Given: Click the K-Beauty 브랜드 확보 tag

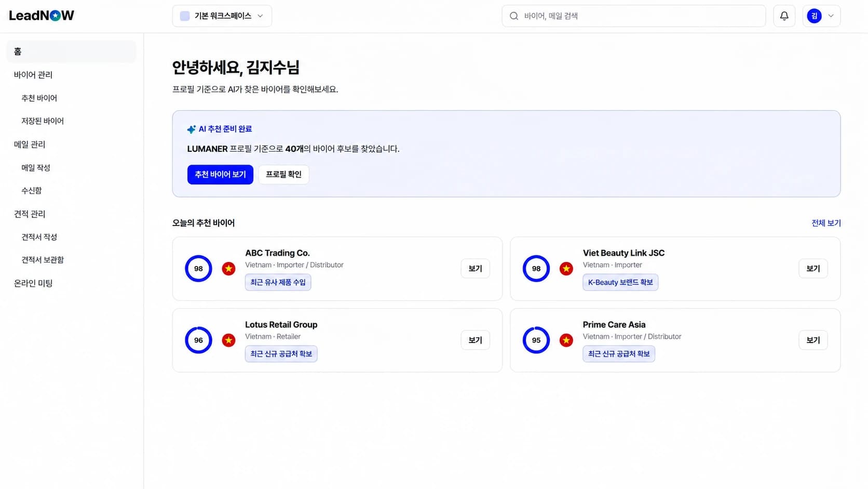Looking at the screenshot, I should click(x=620, y=282).
